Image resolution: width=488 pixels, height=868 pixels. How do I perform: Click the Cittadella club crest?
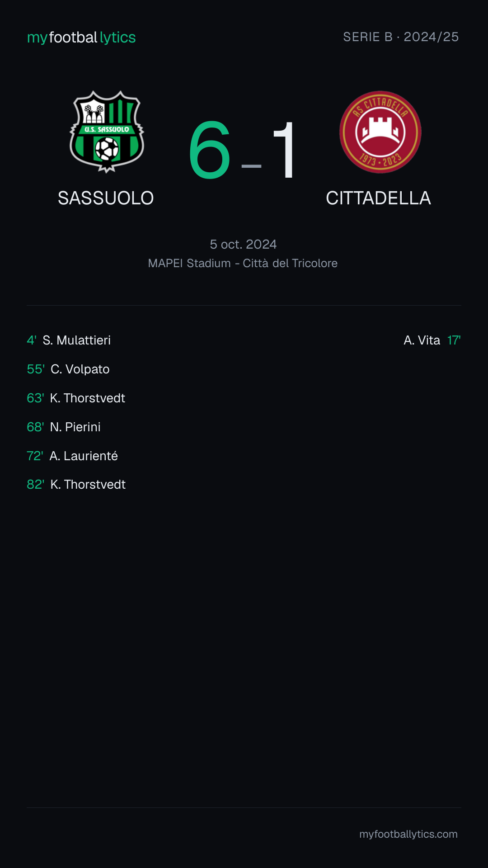380,132
